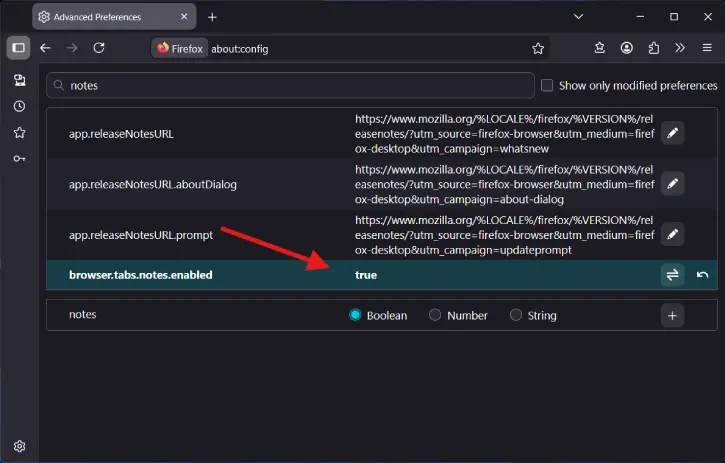Click the whatsnew campaign URL value
This screenshot has height=463, width=725.
pyautogui.click(x=504, y=134)
